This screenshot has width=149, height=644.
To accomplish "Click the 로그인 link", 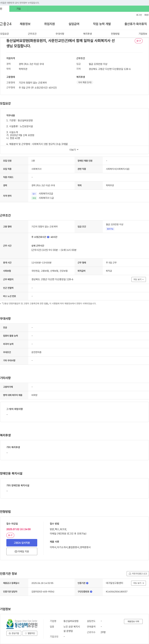I will (139, 15).
